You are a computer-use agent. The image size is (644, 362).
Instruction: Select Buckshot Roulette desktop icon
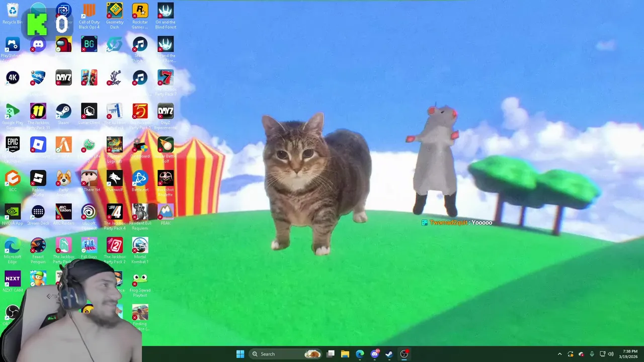click(166, 183)
